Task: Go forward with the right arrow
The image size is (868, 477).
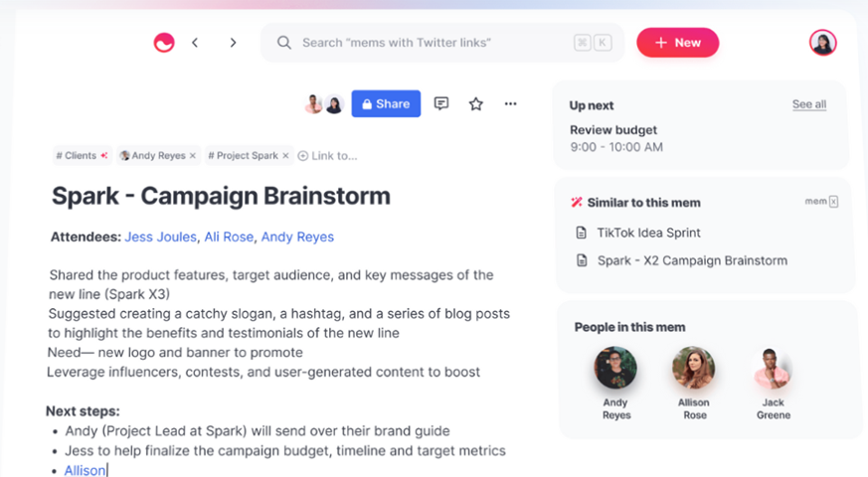Action: pos(233,43)
